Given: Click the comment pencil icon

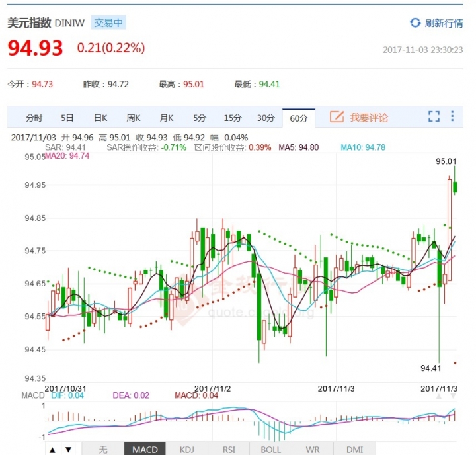Looking at the screenshot, I should pyautogui.click(x=337, y=118).
